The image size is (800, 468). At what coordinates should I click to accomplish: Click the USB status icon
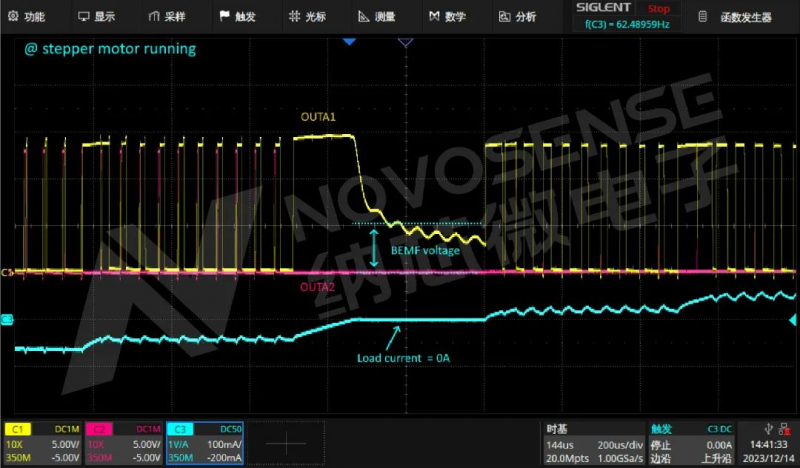tap(768, 428)
